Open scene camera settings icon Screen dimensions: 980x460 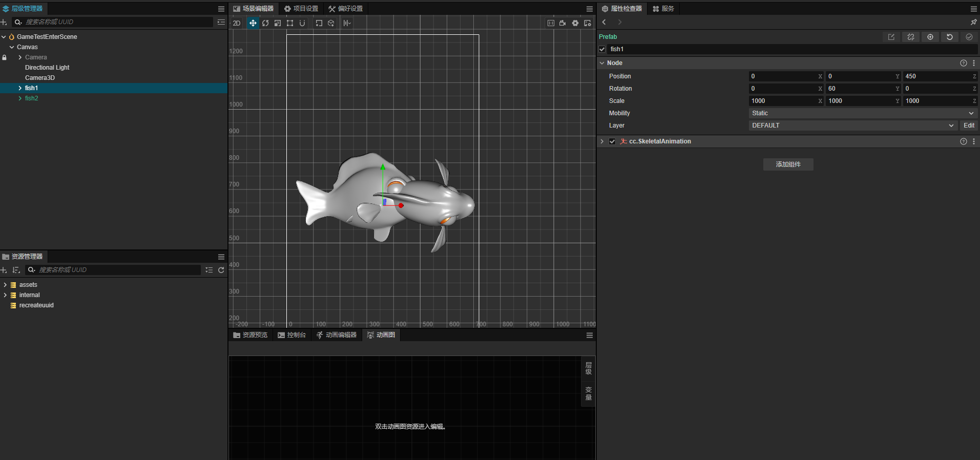[x=562, y=23]
